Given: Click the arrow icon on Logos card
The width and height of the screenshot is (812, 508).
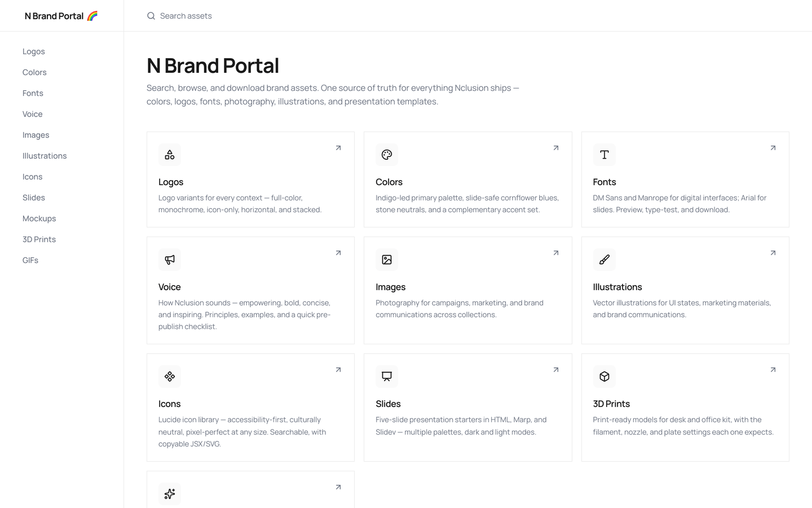Looking at the screenshot, I should click(x=338, y=148).
